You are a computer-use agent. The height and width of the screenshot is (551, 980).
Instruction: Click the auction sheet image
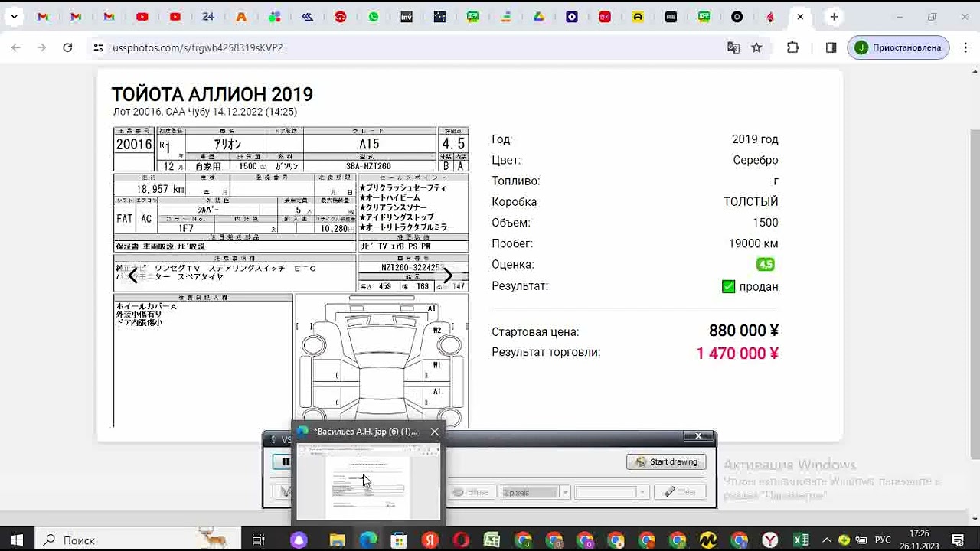tap(291, 276)
